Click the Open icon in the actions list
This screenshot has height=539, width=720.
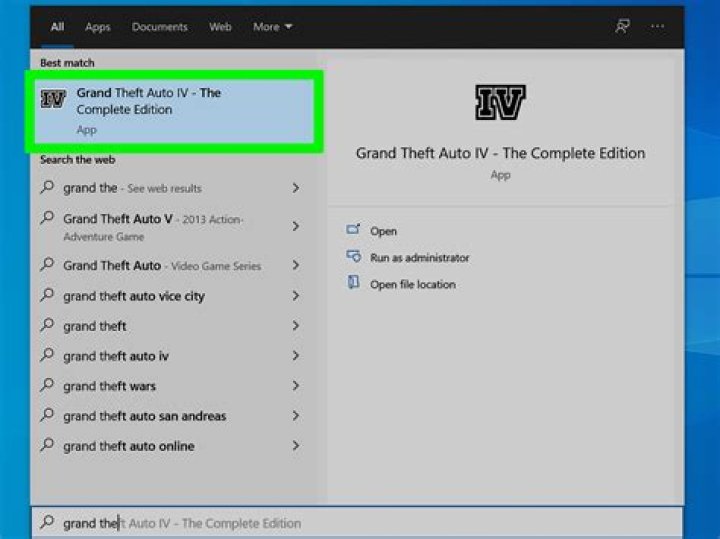pos(353,230)
